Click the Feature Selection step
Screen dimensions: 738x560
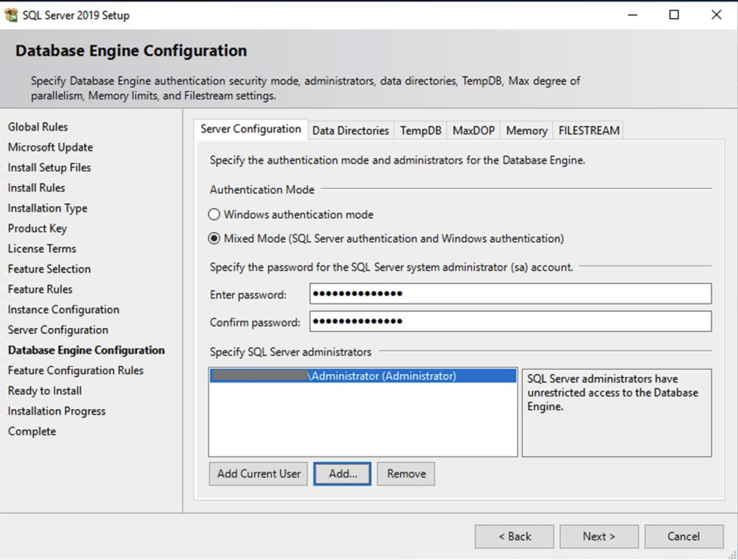pos(50,269)
